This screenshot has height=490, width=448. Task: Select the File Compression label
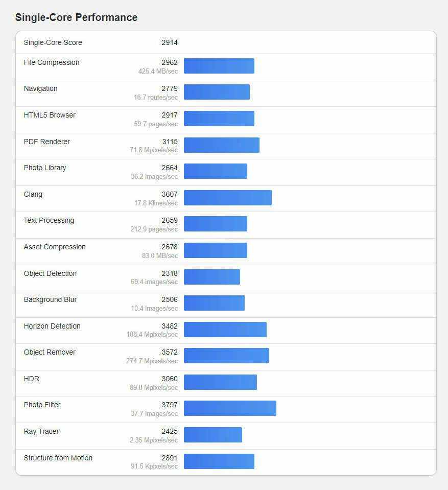pyautogui.click(x=52, y=62)
